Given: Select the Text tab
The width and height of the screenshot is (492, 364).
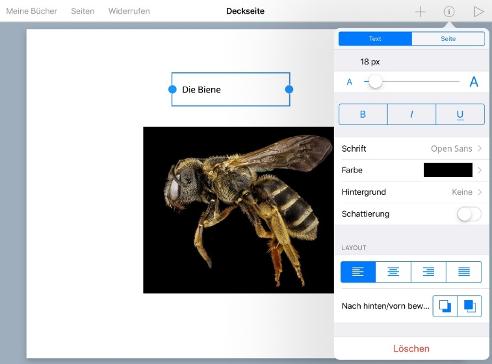Looking at the screenshot, I should coord(375,39).
